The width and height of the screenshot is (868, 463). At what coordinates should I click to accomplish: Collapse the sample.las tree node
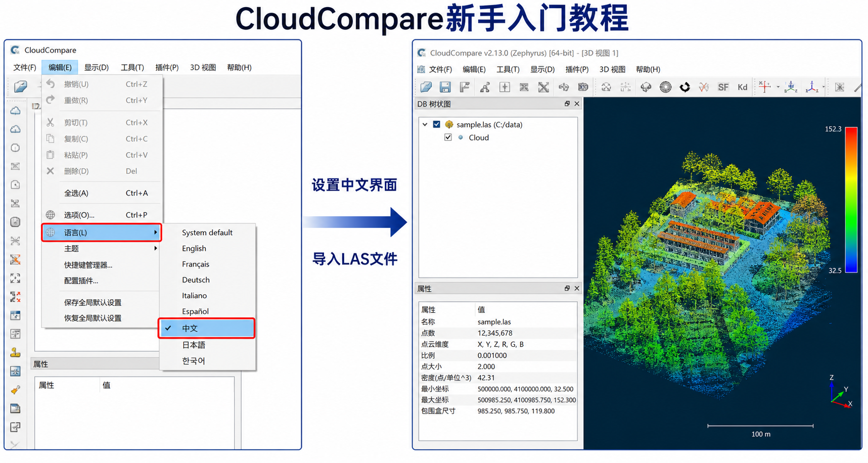[x=425, y=124]
